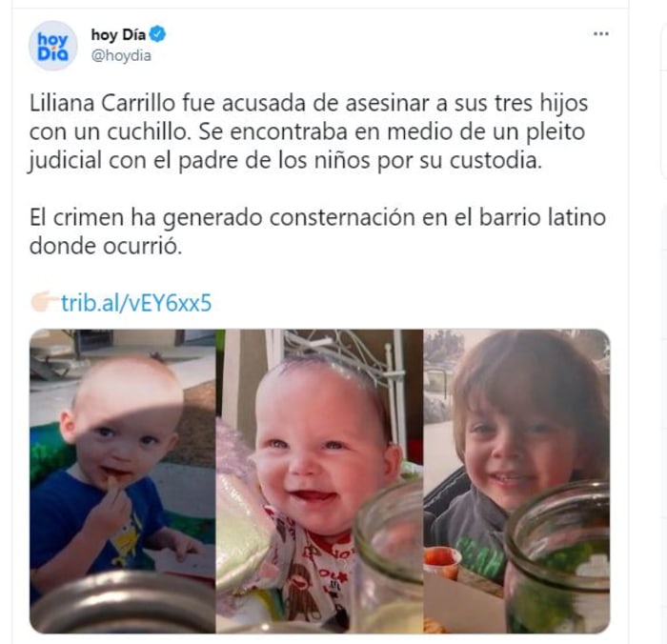
Task: Click the words 'barrio latino' in the tweet
Action: click(x=542, y=217)
